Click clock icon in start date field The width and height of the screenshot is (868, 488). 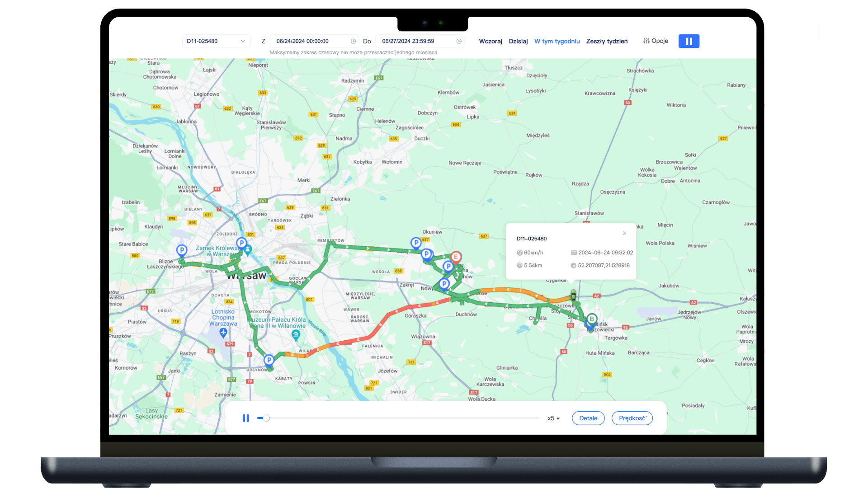353,41
